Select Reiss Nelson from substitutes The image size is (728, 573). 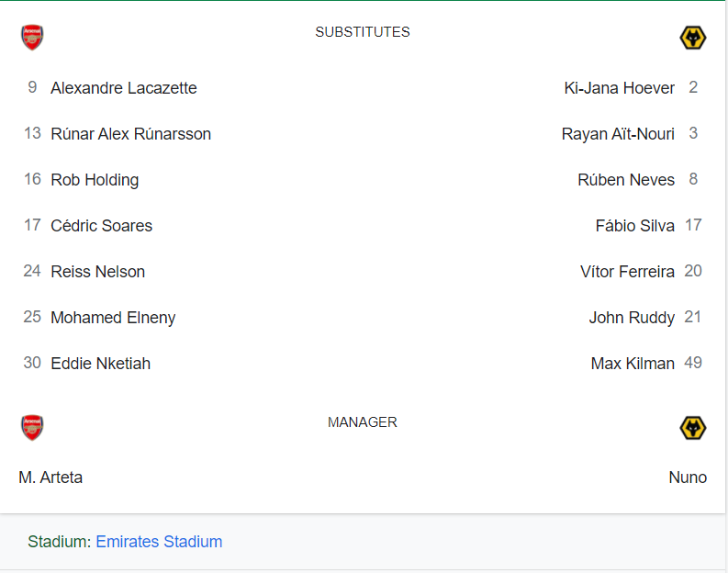[x=97, y=272]
